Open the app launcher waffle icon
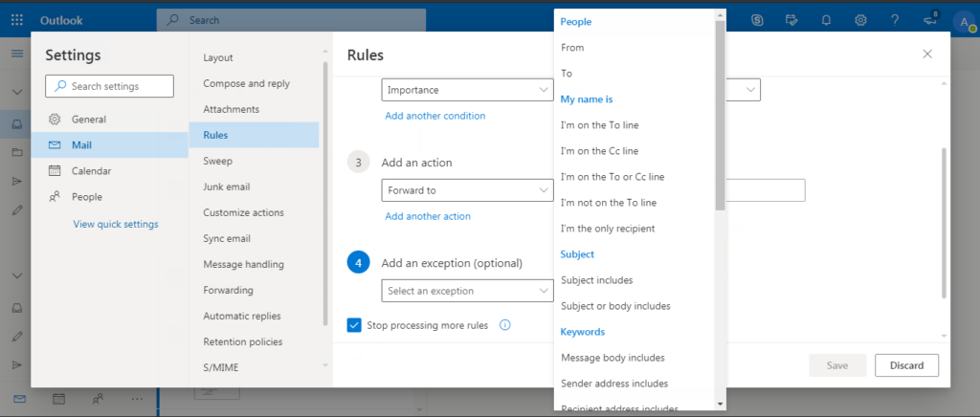This screenshot has height=417, width=980. [x=17, y=20]
